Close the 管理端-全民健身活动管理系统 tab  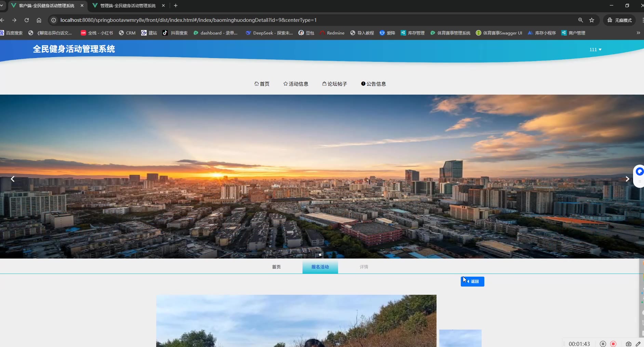tap(163, 5)
